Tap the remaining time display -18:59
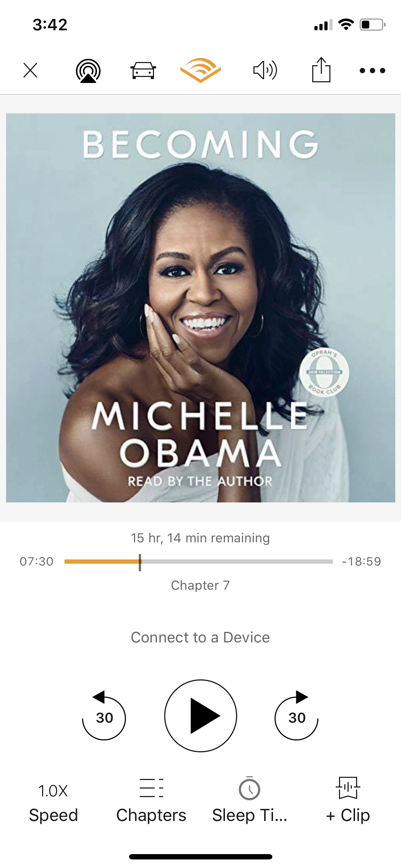Viewport: 401px width, 868px height. point(361,562)
